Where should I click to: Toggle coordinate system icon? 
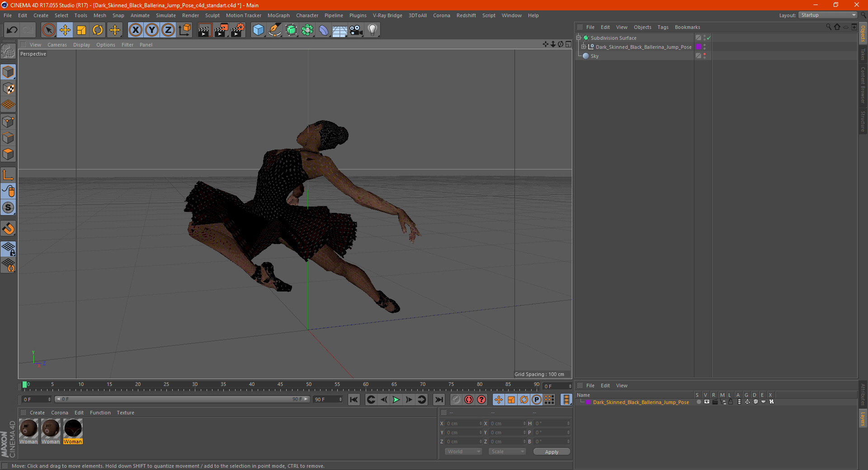point(184,30)
